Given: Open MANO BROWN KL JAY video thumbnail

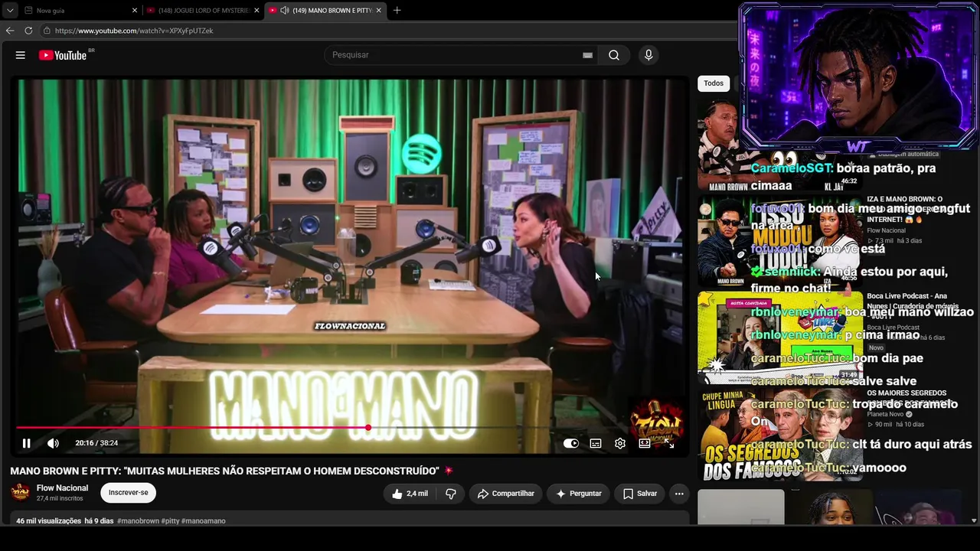Looking at the screenshot, I should coord(779,145).
